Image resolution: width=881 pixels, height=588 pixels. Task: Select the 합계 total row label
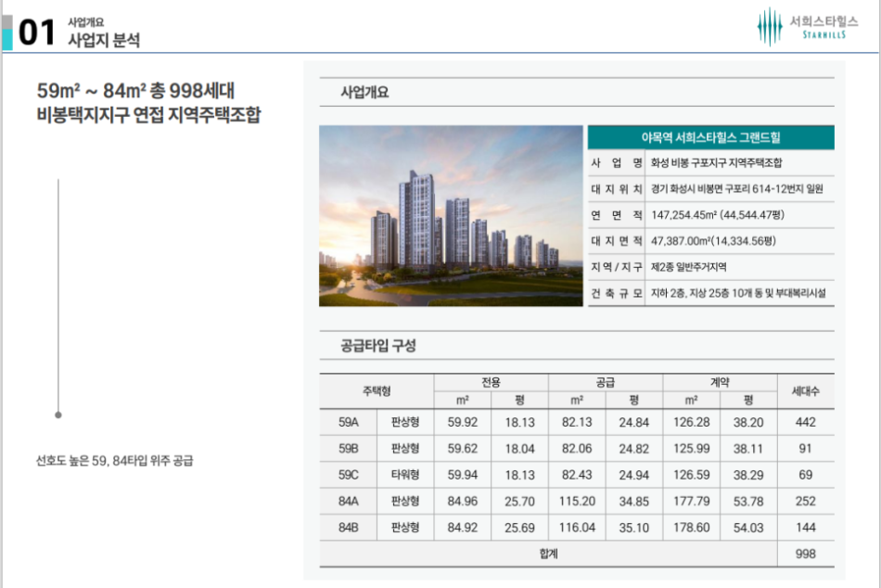point(548,554)
